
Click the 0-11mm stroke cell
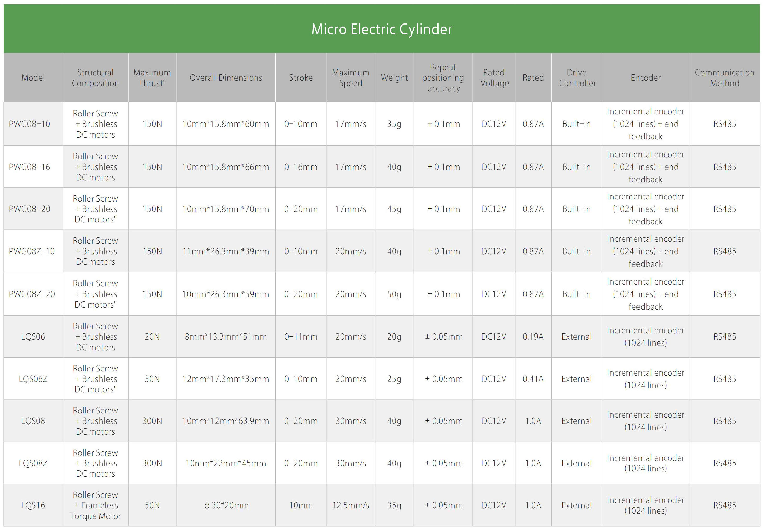(x=301, y=337)
